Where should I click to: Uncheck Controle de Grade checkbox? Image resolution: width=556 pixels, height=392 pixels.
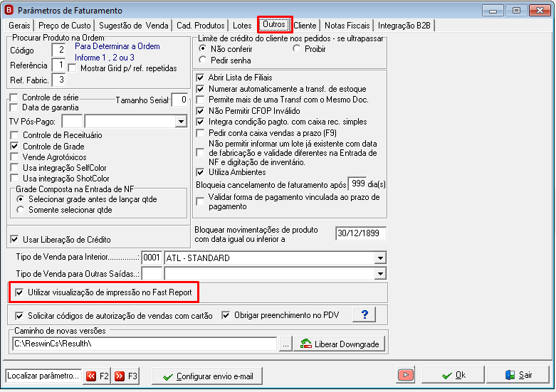[x=14, y=147]
